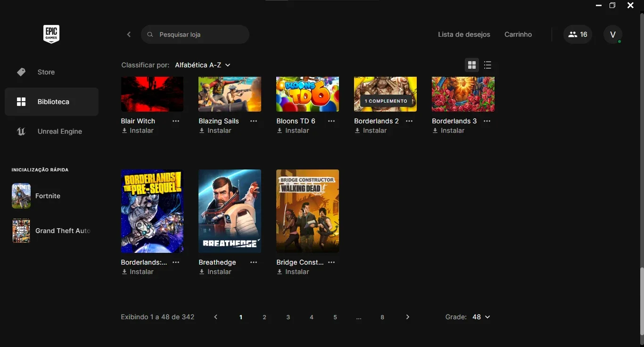Screen dimensions: 644x347
Task: Switch to grid view
Action: click(x=472, y=65)
